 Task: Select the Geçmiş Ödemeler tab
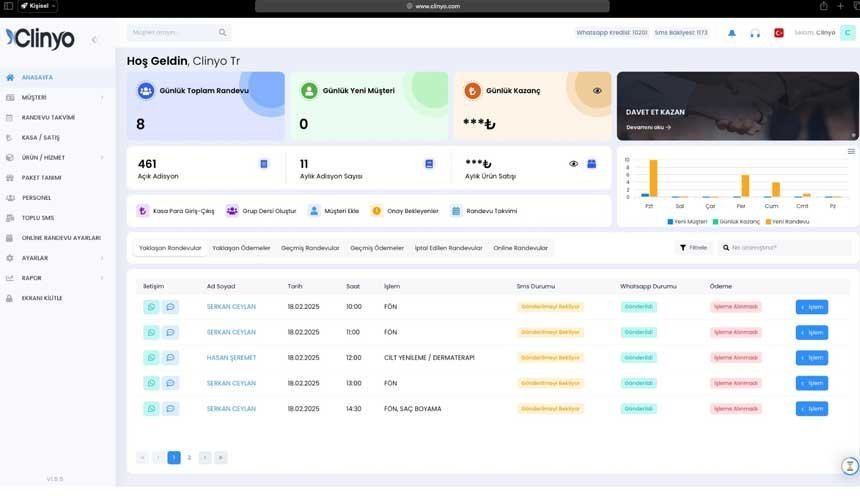[377, 248]
